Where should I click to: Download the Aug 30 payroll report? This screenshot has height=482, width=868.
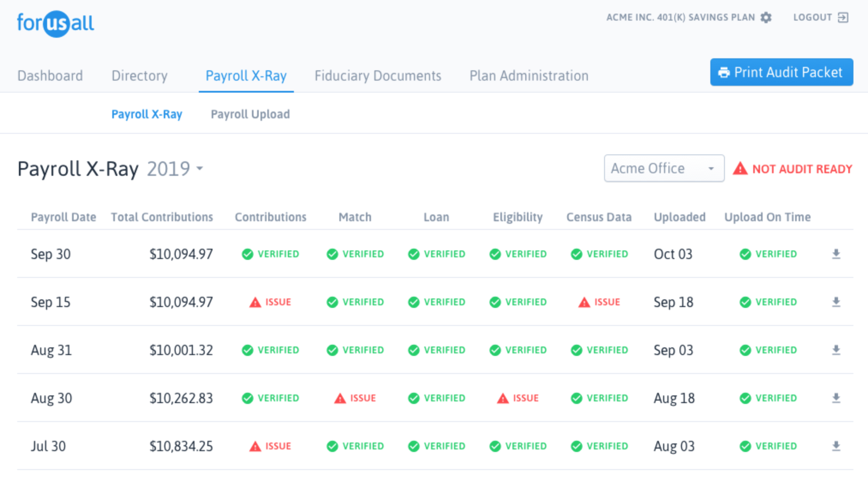tap(836, 398)
